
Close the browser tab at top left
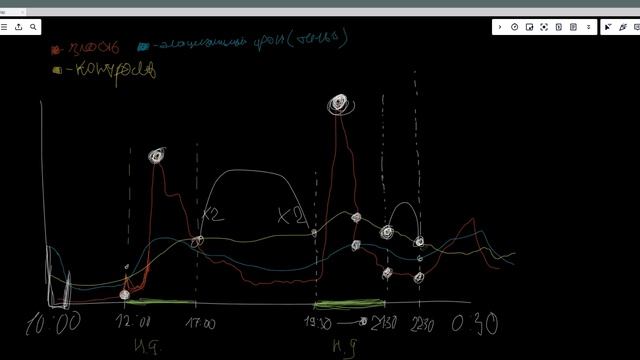point(22,12)
